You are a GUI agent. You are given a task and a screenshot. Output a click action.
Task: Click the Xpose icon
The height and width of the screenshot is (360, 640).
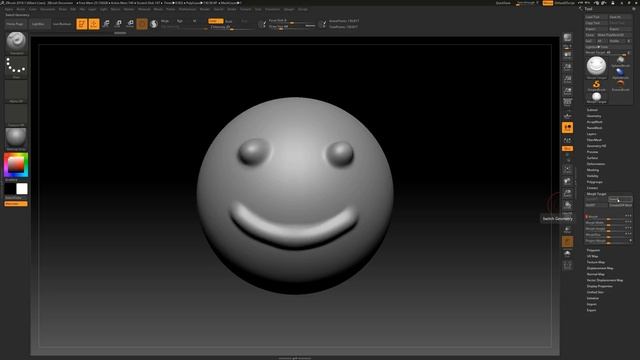[567, 266]
